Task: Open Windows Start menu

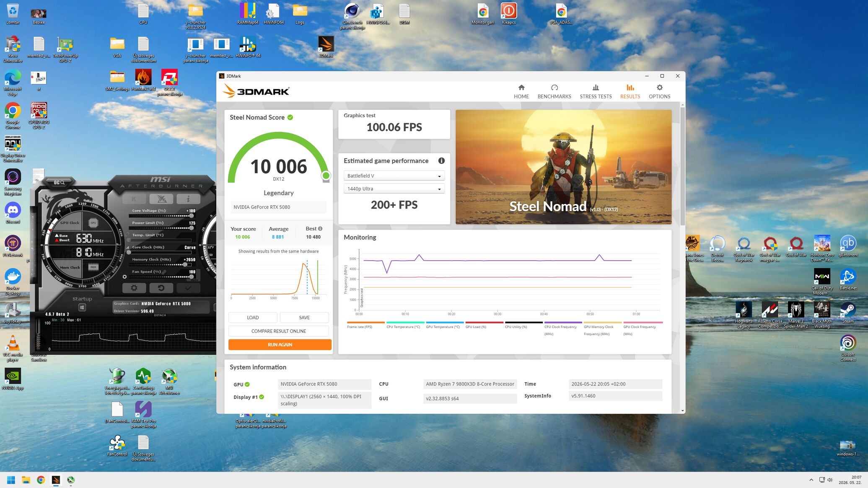Action: coord(11,480)
